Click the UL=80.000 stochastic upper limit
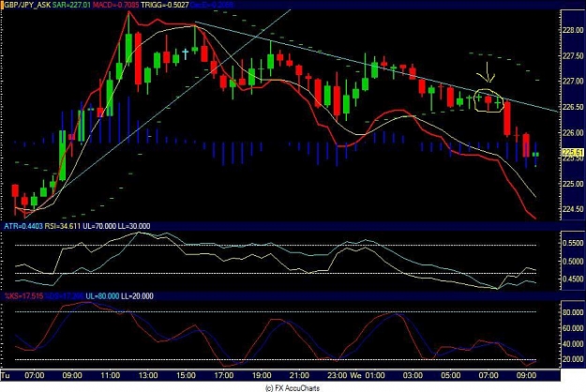Image resolution: width=586 pixels, height=392 pixels. 102,296
